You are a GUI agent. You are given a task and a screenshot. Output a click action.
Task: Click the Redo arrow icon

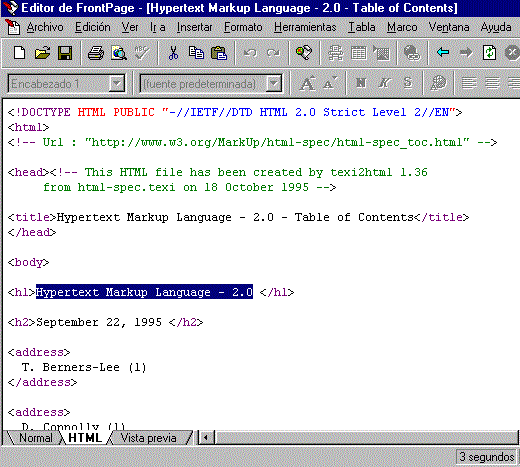pos(273,53)
